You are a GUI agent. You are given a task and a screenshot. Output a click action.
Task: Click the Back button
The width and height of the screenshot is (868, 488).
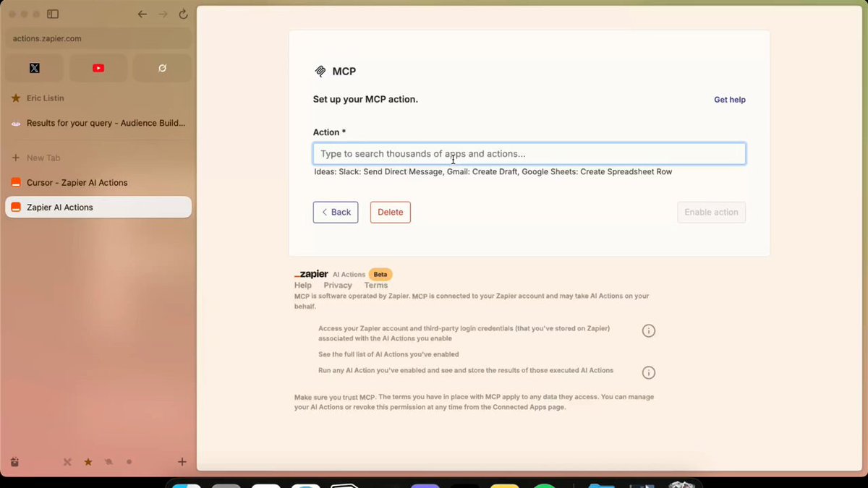336,212
